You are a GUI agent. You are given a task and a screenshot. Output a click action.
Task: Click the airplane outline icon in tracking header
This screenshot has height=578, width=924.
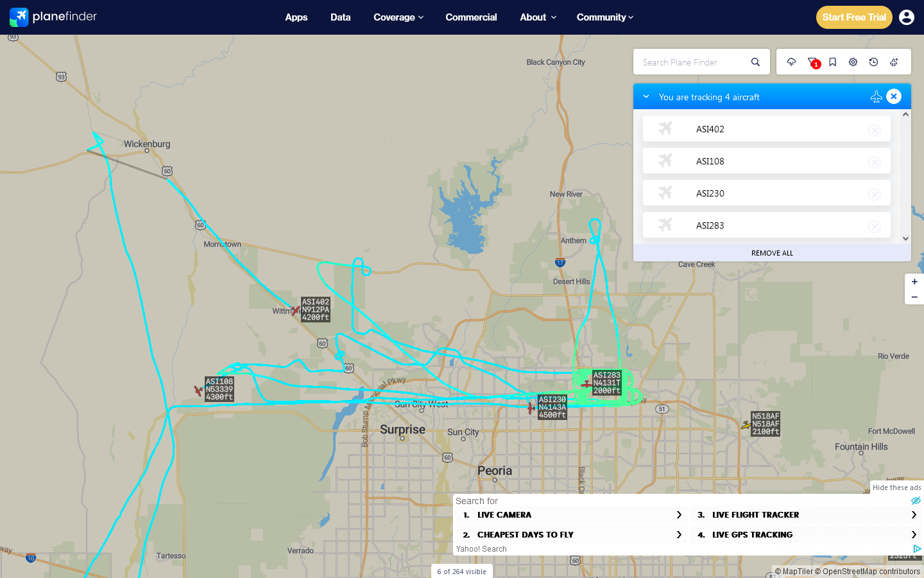(876, 96)
